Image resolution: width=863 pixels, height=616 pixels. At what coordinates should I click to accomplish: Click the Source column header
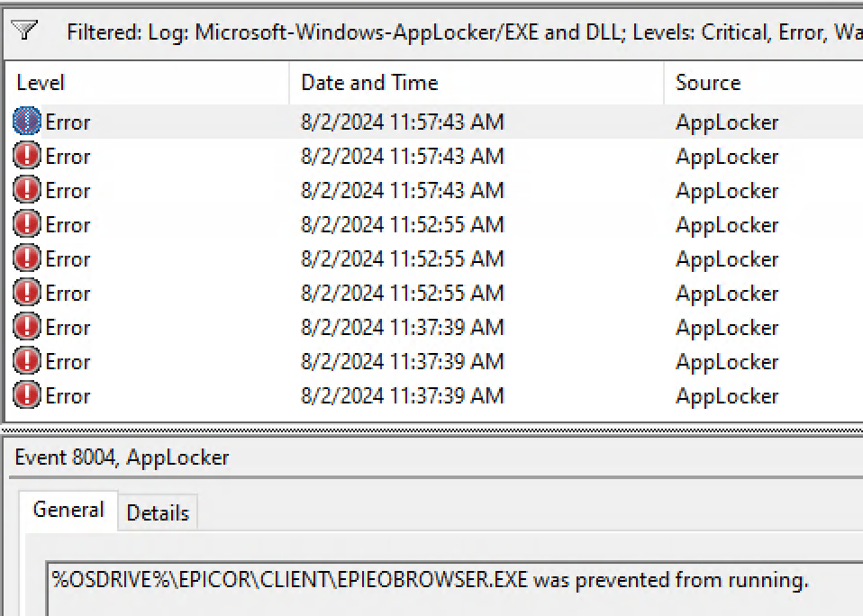click(x=707, y=82)
